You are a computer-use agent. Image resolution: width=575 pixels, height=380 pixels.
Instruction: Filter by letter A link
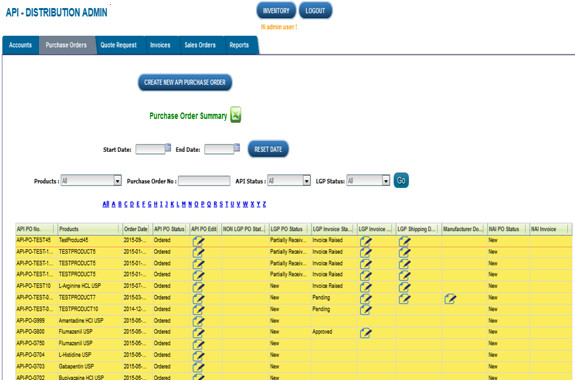click(x=113, y=204)
